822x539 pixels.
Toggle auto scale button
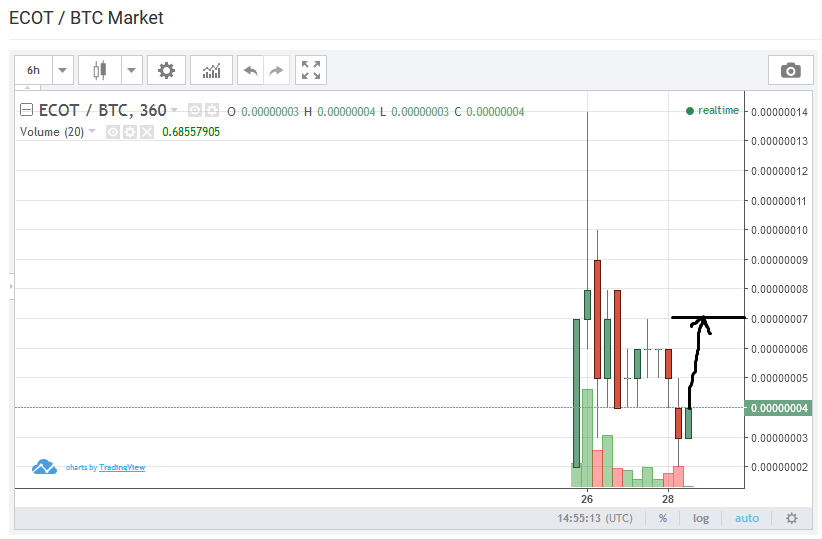point(747,519)
